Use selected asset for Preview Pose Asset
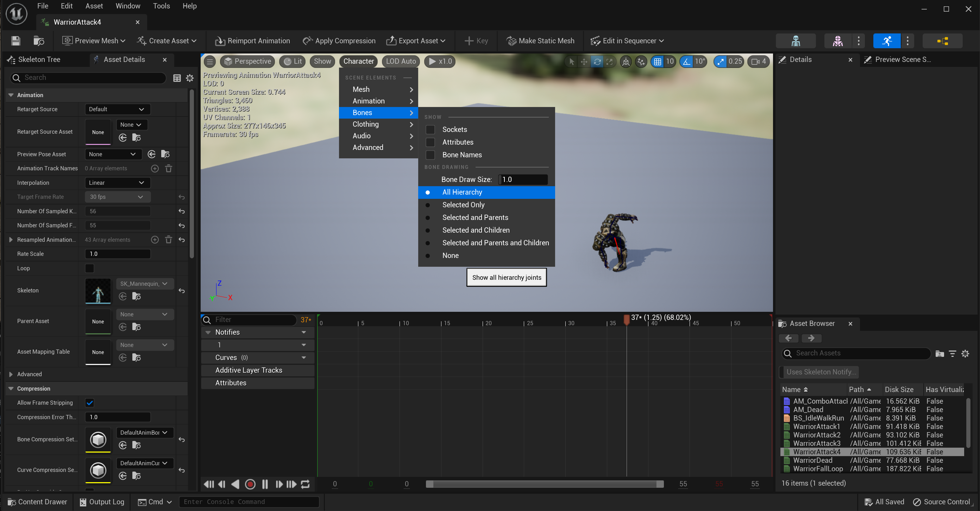Image resolution: width=980 pixels, height=511 pixels. (x=151, y=154)
